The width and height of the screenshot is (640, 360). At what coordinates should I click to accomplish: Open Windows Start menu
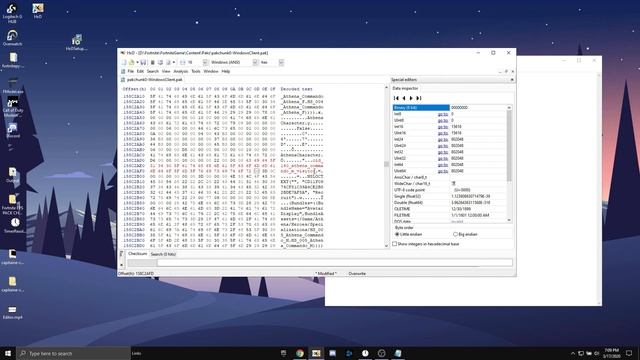[8, 353]
